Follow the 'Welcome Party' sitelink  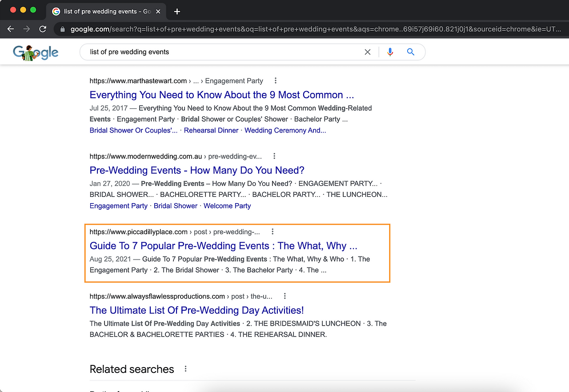point(227,206)
